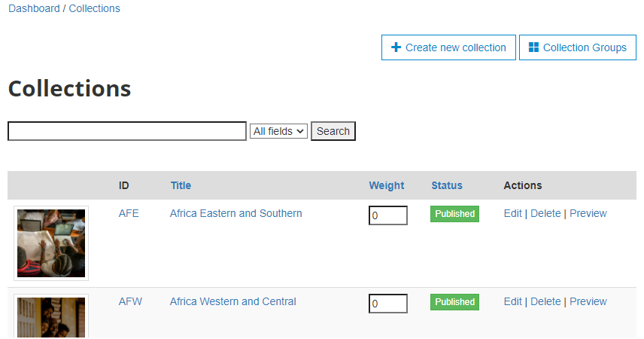The image size is (644, 339).
Task: Delete the Africa Eastern and Southern collection
Action: pyautogui.click(x=545, y=213)
